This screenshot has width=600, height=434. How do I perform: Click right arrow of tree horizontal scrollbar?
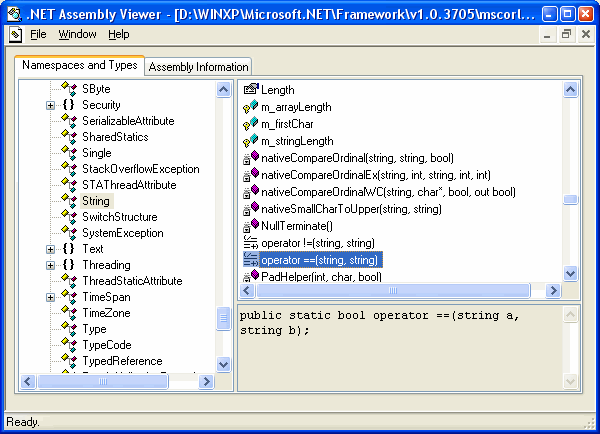coord(206,382)
